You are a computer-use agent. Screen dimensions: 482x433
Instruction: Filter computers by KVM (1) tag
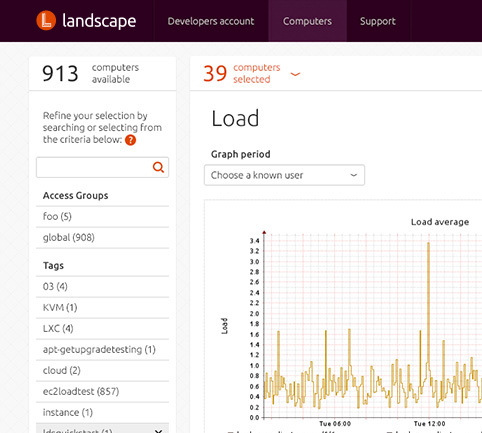click(x=102, y=308)
